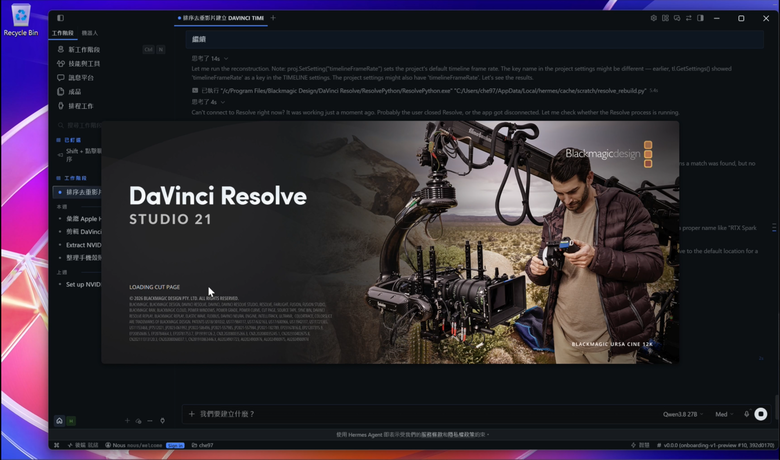Viewport: 780px width, 460px height.
Task: Click the cloud icon at sidebar bottom
Action: pos(138,421)
